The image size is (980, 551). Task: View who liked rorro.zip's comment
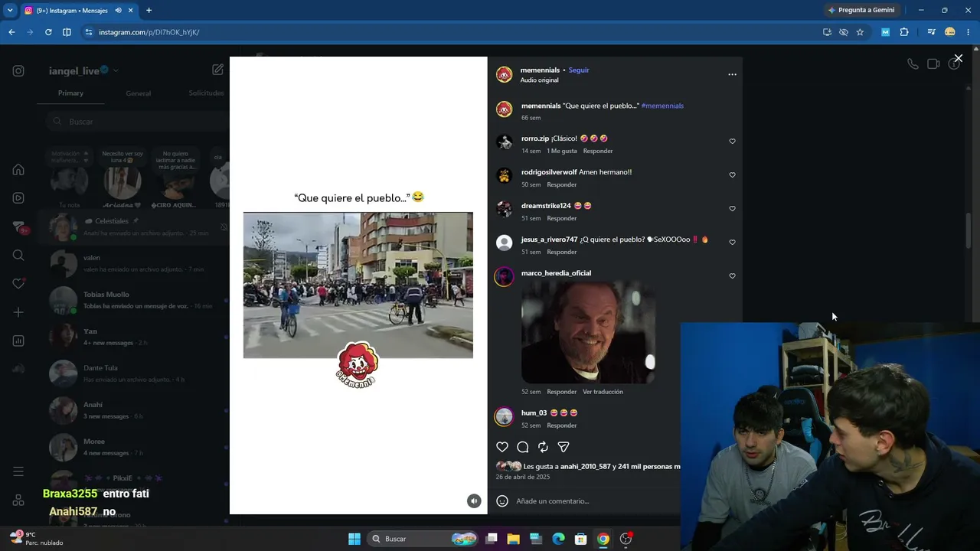562,151
